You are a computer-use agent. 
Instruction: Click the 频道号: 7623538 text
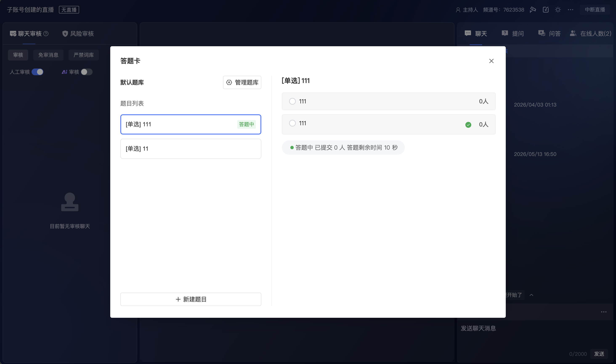(504, 10)
